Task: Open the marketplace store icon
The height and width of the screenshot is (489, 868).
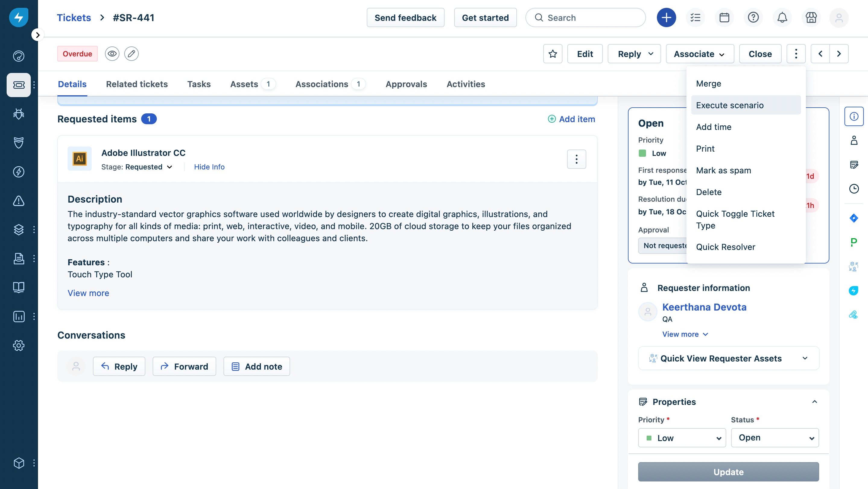Action: pos(811,17)
